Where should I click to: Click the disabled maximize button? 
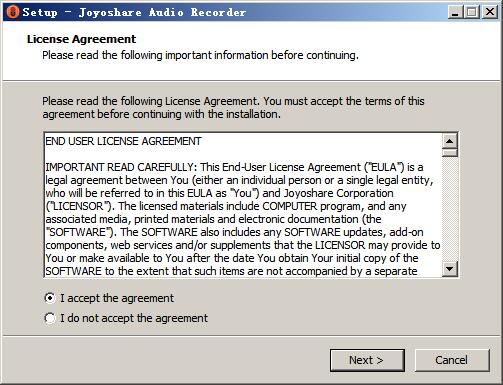click(472, 12)
